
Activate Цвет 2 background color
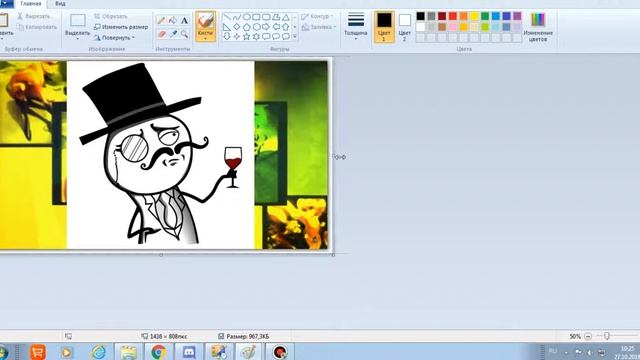[404, 27]
